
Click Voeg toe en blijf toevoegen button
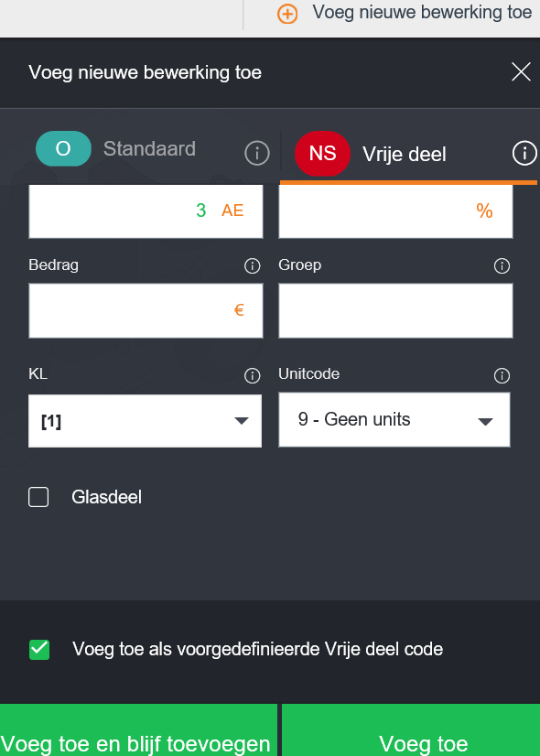[138, 730]
